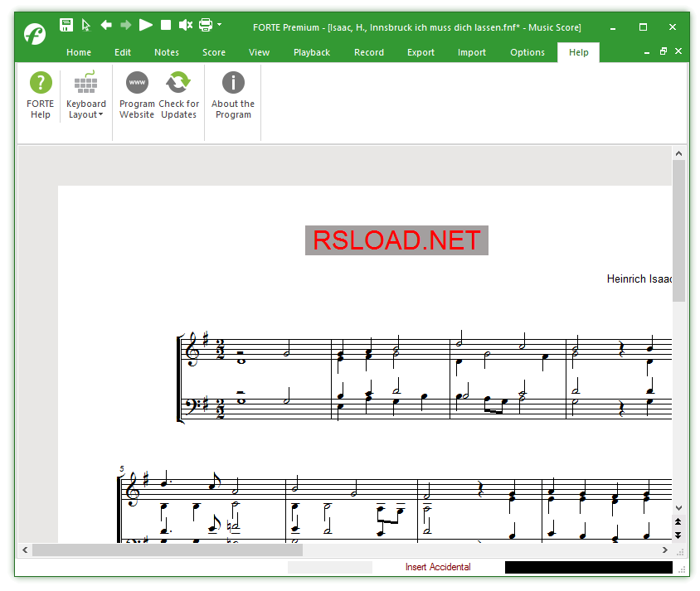Screen dimensions: 700x591
Task: Open the View ribbon tab
Action: 259,52
